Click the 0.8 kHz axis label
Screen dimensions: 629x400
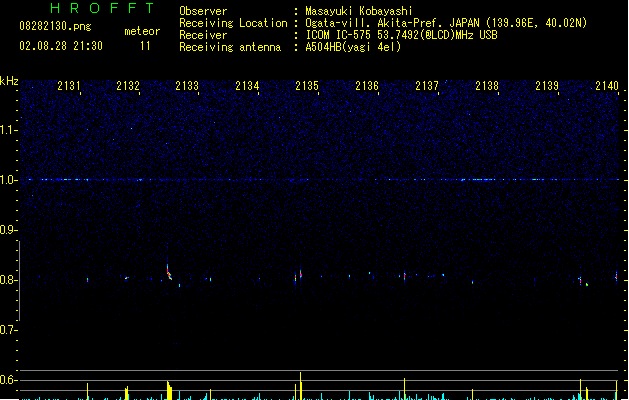[x=9, y=280]
